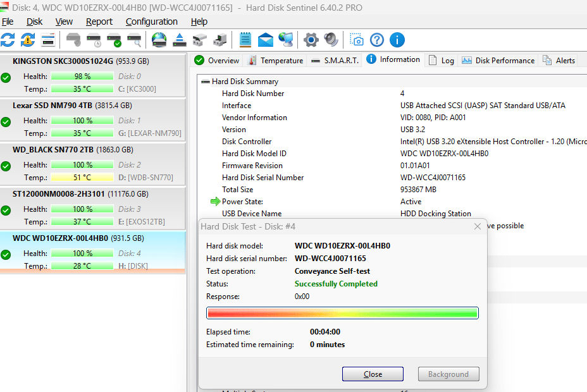The image size is (587, 392).
Task: Click green check icon beside ST12000NM0008 disk
Action: point(6,210)
